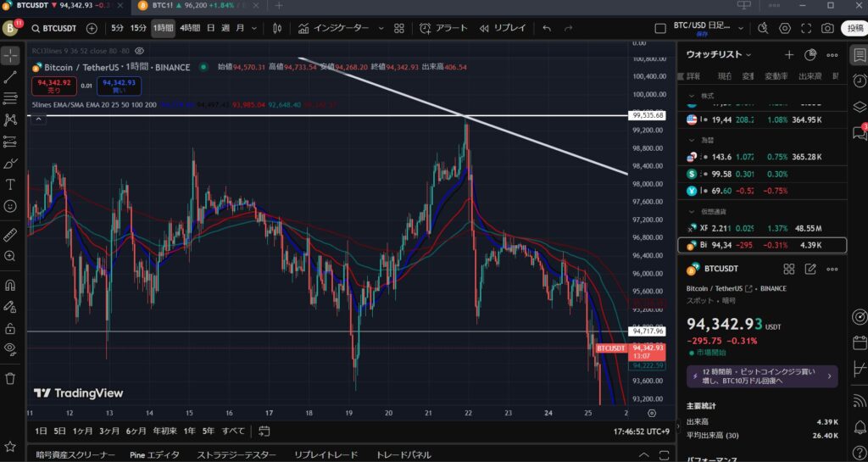Open the BTCUSDT symbol search field
Viewport: 868px width, 462px height.
[54, 28]
